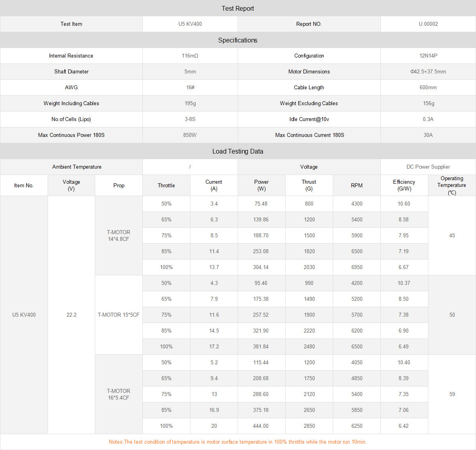The image size is (476, 450).
Task: Click the power value '95.46'
Action: [x=261, y=283]
